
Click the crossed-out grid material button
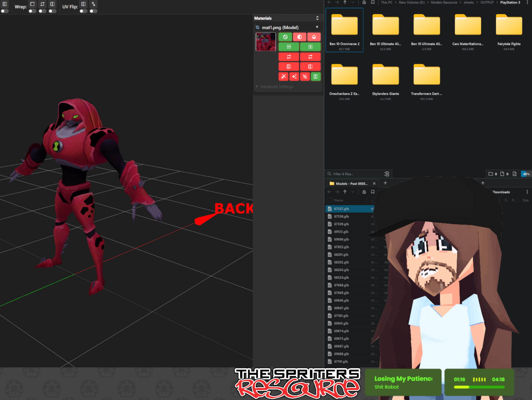coord(305,77)
